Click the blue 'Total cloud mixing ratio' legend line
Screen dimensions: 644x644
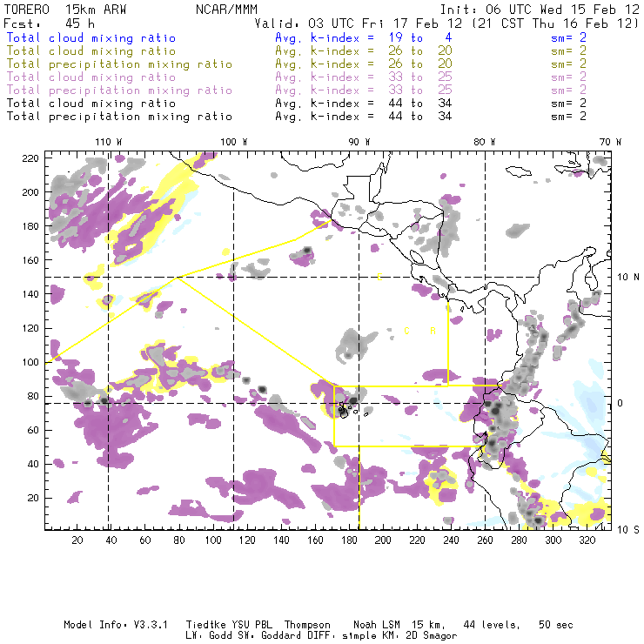91,38
